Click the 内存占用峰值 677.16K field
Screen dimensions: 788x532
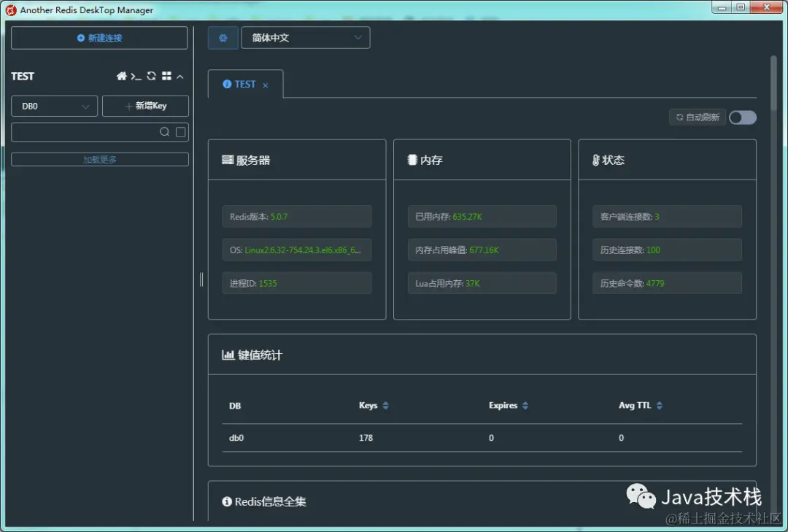click(482, 250)
